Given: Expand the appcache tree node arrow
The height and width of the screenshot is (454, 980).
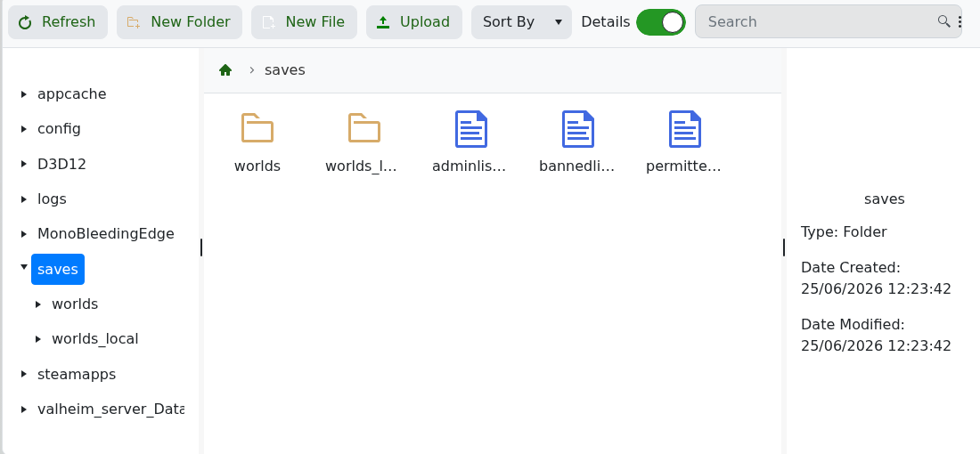Looking at the screenshot, I should click(x=24, y=94).
